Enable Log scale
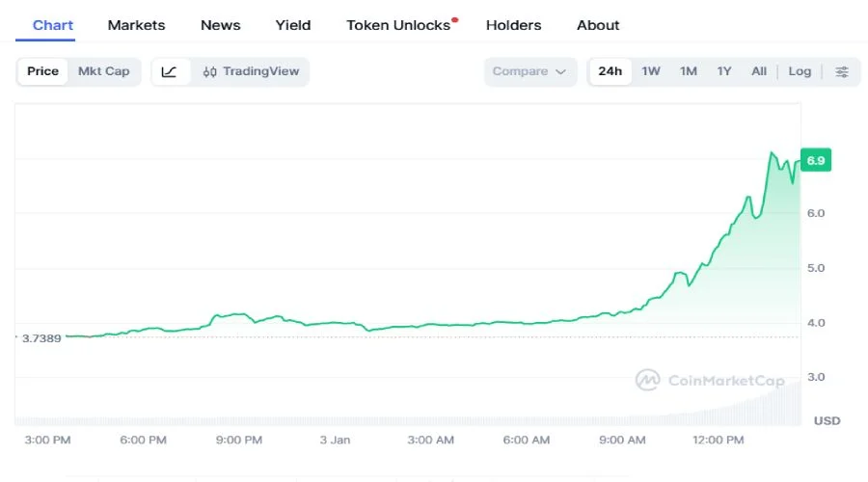Viewport: 868px width, 482px height. (800, 71)
